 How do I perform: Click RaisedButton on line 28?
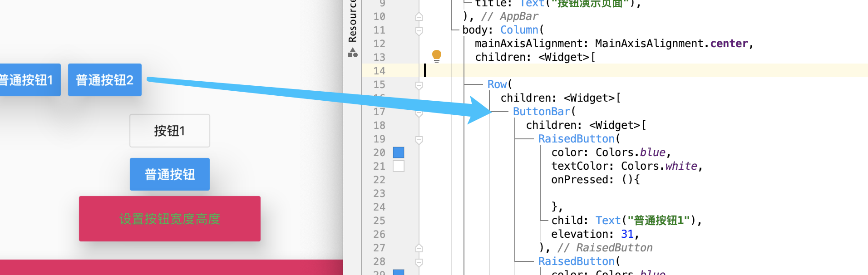click(577, 261)
